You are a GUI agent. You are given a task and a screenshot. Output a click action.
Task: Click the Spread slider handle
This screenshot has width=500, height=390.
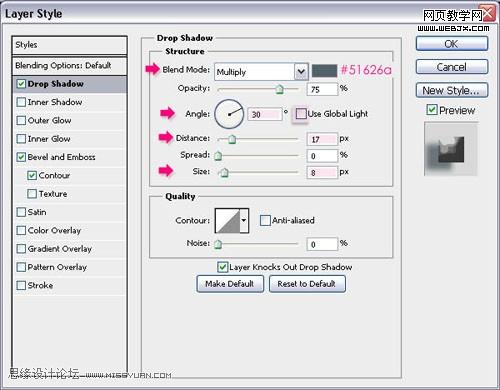point(218,156)
